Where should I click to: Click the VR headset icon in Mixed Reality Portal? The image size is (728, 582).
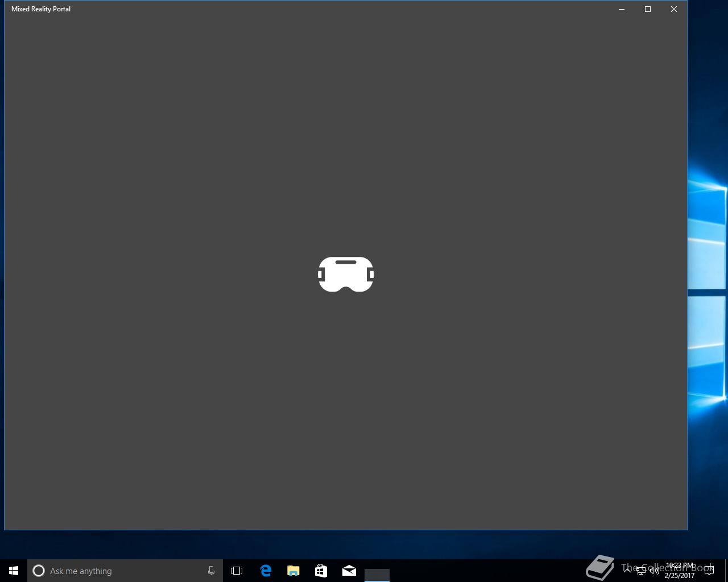click(x=346, y=275)
